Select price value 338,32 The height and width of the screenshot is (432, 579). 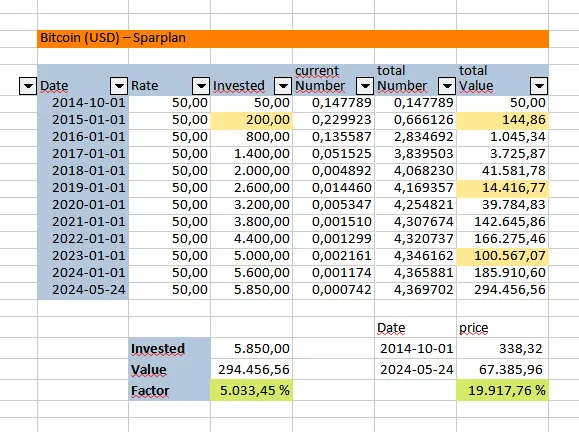click(x=503, y=348)
